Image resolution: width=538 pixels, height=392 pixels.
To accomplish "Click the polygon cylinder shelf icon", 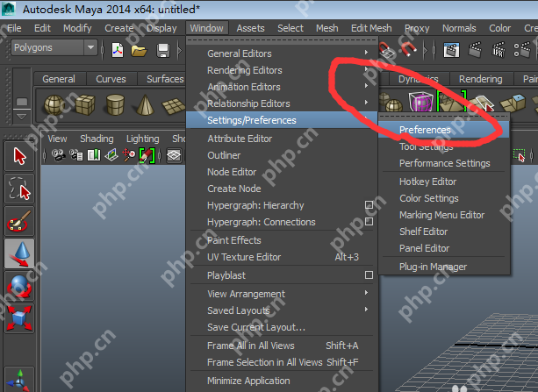I will pyautogui.click(x=115, y=105).
